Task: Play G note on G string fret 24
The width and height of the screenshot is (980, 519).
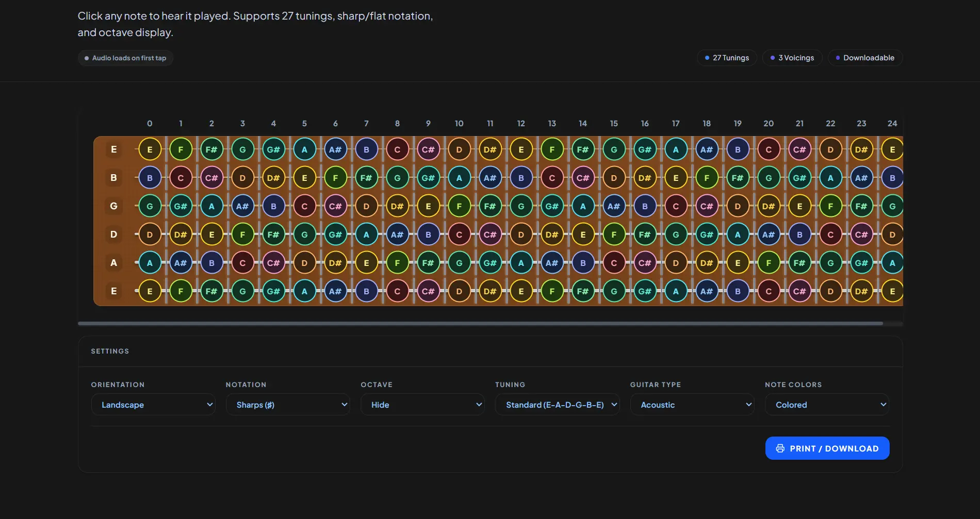Action: click(892, 206)
